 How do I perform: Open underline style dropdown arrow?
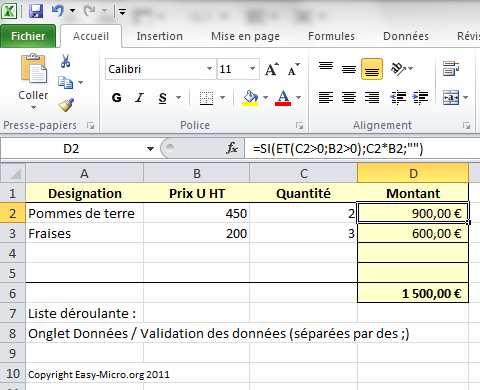[178, 98]
